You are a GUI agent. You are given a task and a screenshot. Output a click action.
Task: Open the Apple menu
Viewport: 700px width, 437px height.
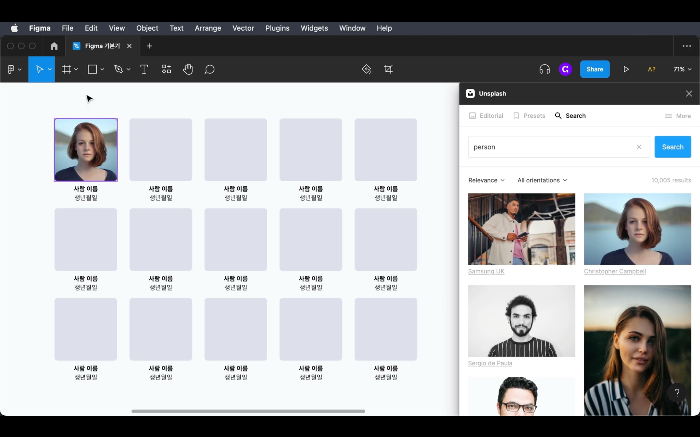14,28
